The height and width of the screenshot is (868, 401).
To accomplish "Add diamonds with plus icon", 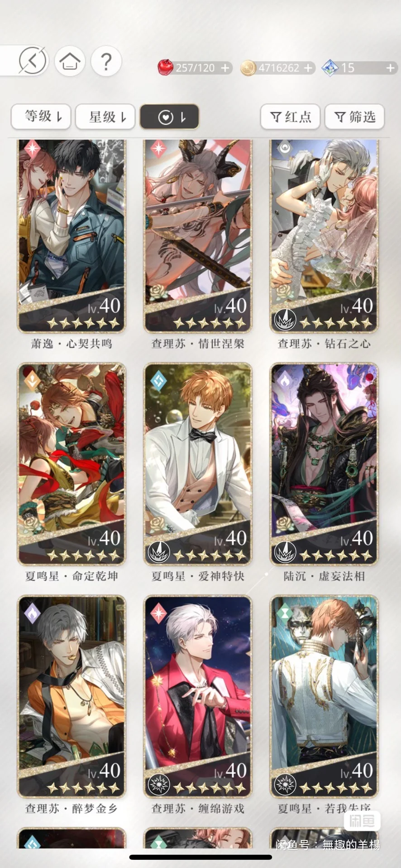I will [391, 68].
